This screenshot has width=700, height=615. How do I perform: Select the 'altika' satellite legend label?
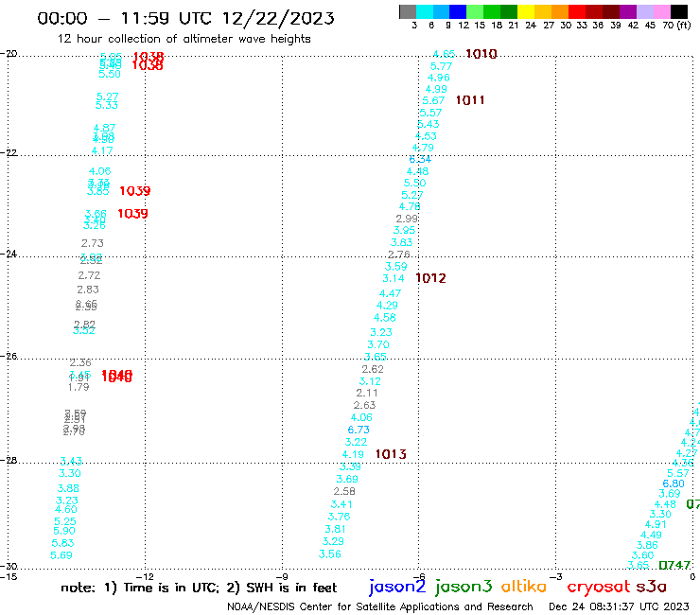pos(524,586)
